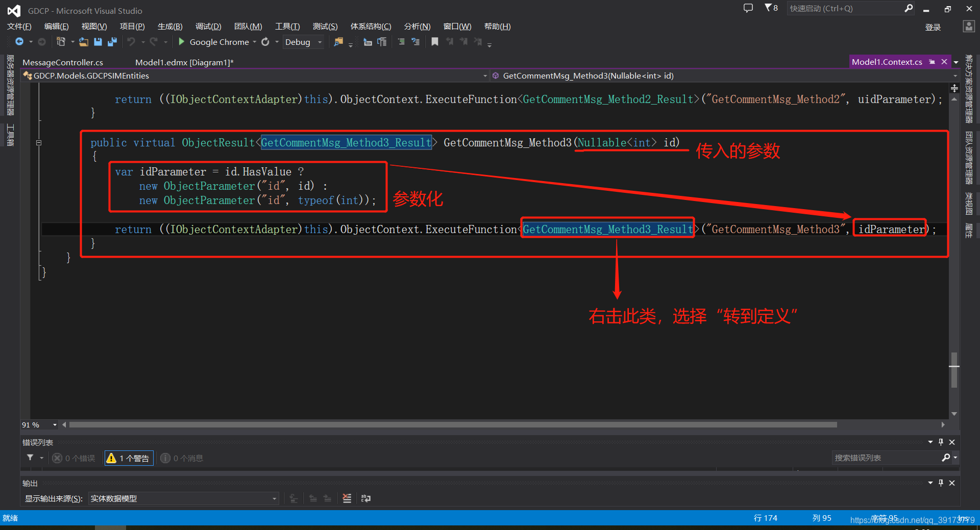Close the Model1.Context.cs tab
The image size is (980, 530).
point(944,62)
